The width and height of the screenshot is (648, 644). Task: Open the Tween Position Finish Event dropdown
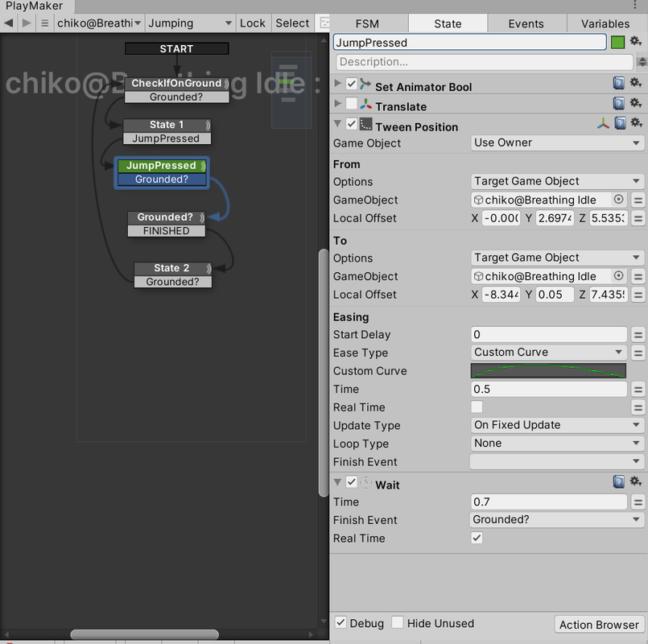click(557, 462)
